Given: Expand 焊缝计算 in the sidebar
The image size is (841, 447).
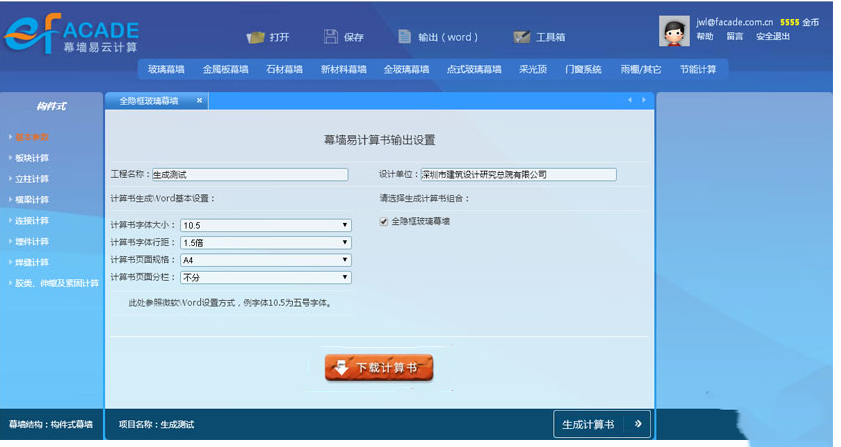Looking at the screenshot, I should coord(31,262).
